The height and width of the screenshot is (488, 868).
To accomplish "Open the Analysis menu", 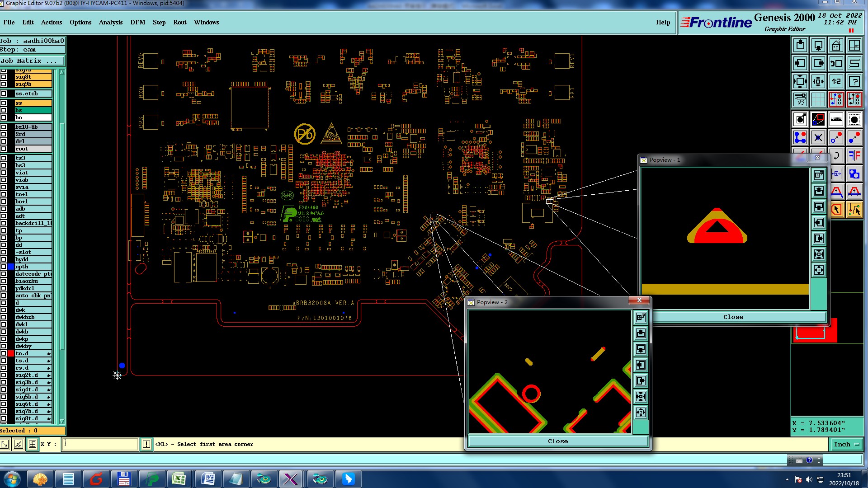I will [x=110, y=22].
